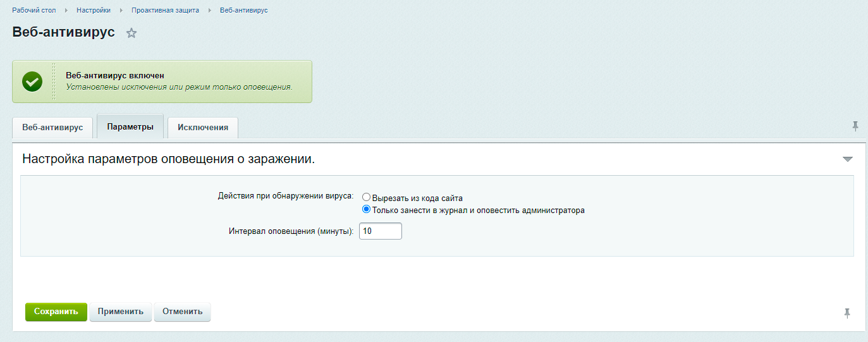Viewport: 868px width, 342px height.
Task: Select "Только занести в журнал" radio option
Action: pos(366,210)
